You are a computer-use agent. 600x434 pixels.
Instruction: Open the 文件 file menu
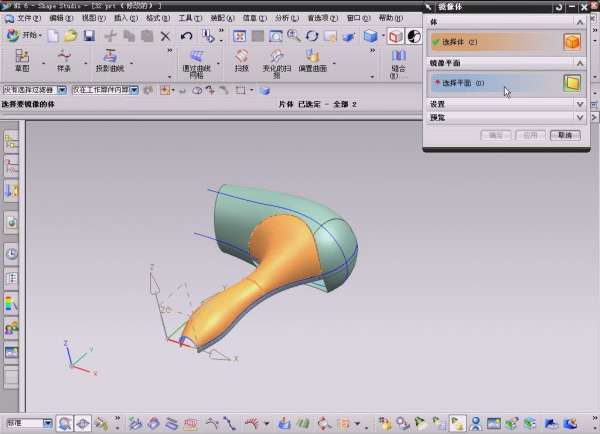tap(27, 18)
